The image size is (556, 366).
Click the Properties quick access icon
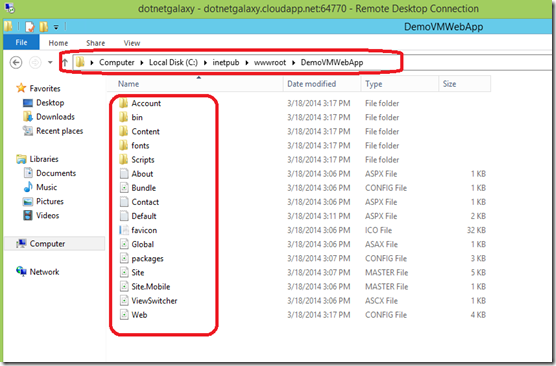click(x=30, y=27)
